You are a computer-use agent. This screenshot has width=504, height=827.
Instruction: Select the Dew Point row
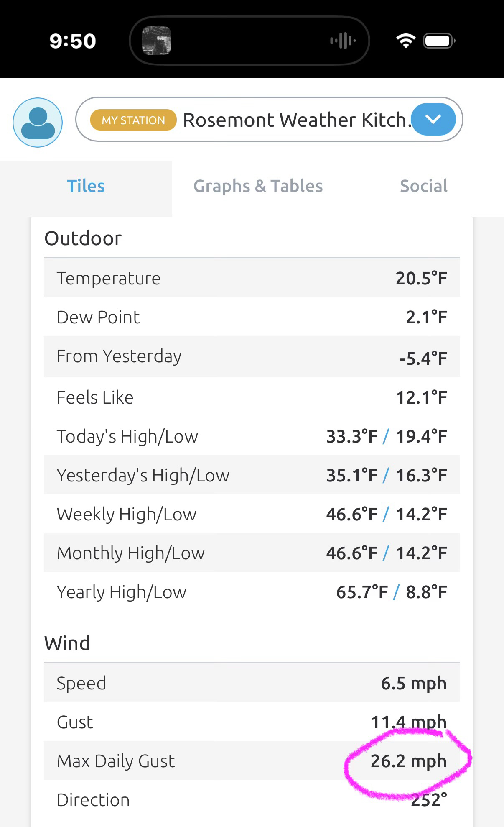point(252,317)
